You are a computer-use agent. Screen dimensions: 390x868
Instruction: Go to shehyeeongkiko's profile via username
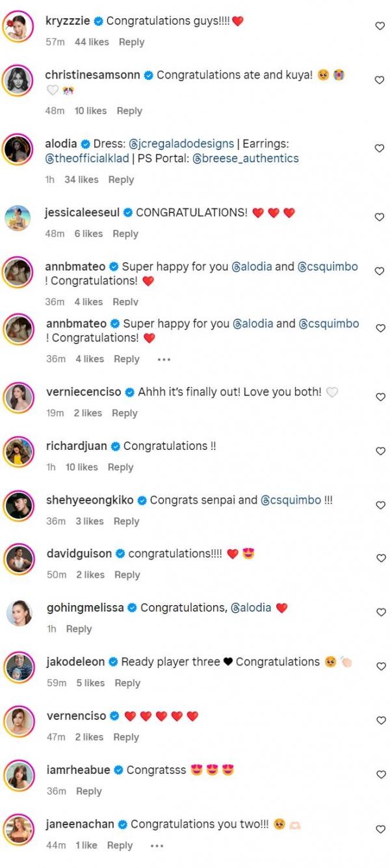(x=89, y=500)
